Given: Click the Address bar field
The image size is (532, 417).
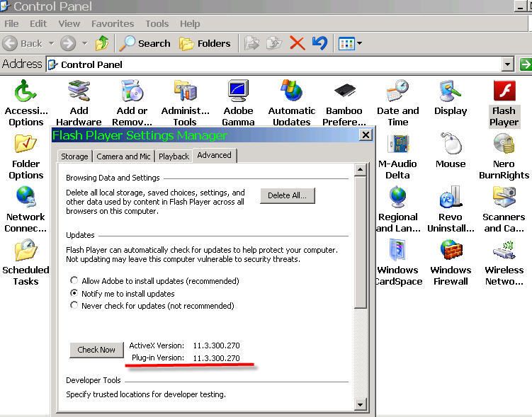Looking at the screenshot, I should pyautogui.click(x=280, y=64).
